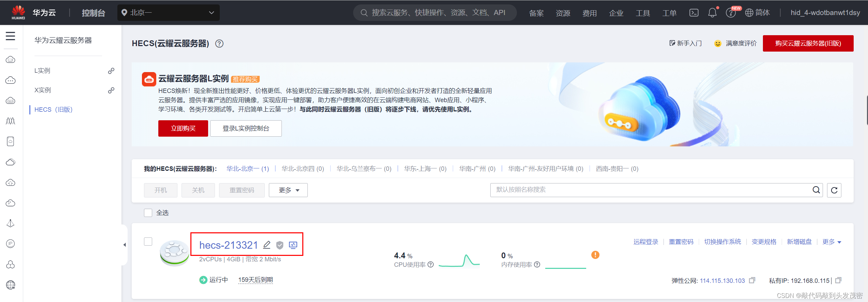
Task: Open the cloud shell terminal icon
Action: (694, 13)
